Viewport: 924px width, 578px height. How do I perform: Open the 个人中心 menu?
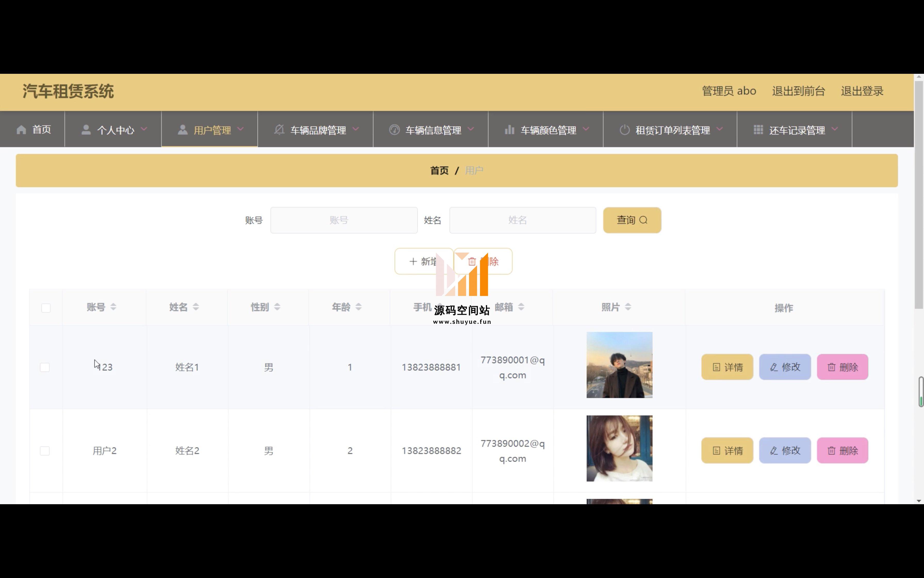(x=113, y=129)
